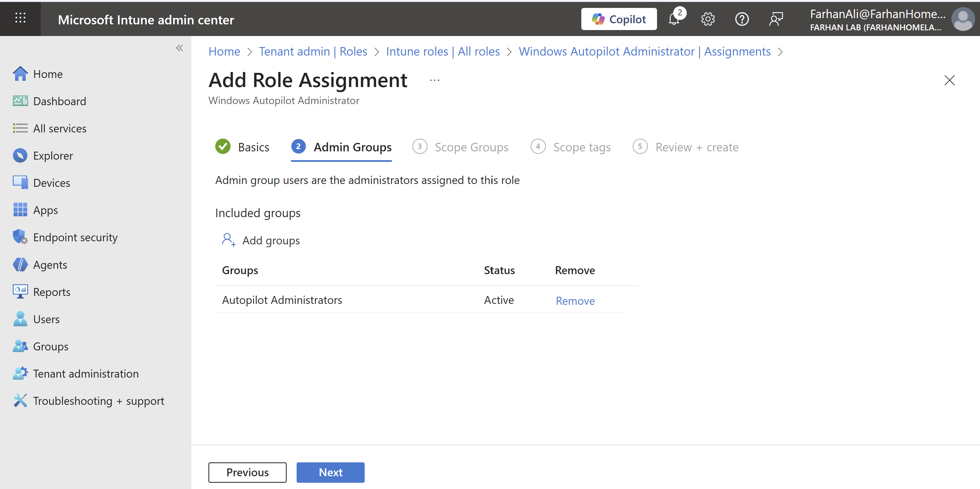Open the feedback icon in header
This screenshot has width=980, height=489.
coord(776,19)
